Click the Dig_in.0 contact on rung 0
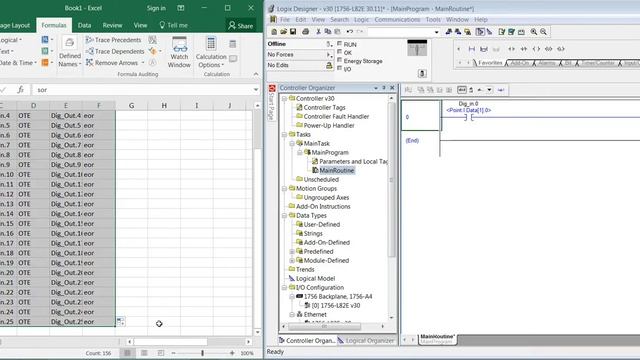 (x=469, y=118)
